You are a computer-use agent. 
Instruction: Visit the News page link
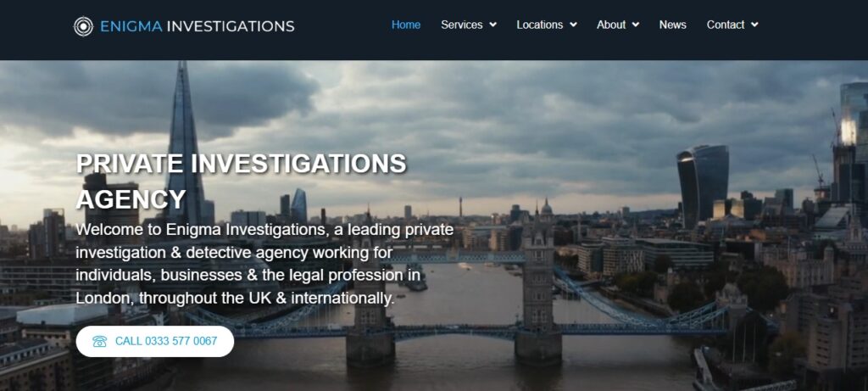[x=672, y=25]
